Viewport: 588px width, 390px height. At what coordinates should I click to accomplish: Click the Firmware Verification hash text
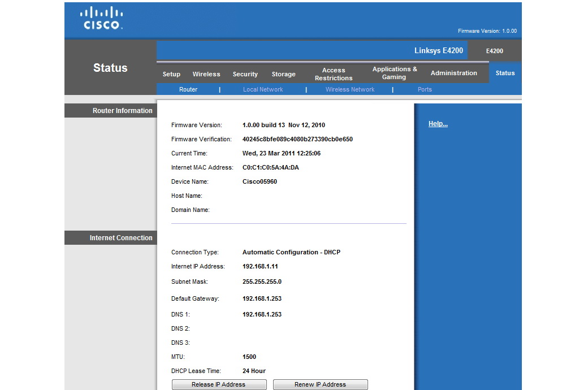click(297, 139)
